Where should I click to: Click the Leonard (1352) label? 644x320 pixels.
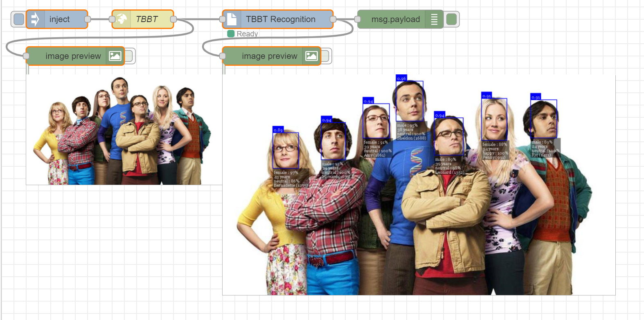pos(450,172)
